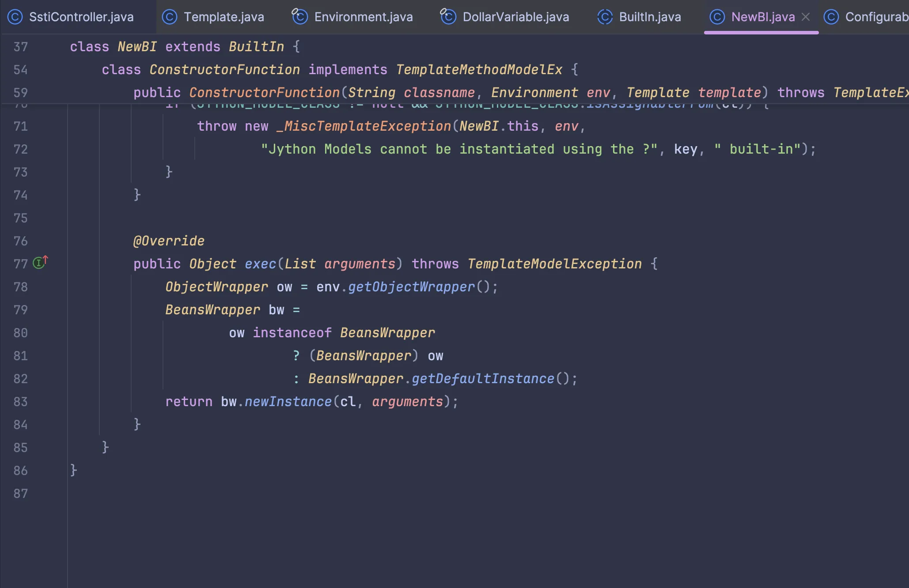Click the string "Jython Models cannot be instantiated using the ?"
The image size is (909, 588).
tap(459, 149)
